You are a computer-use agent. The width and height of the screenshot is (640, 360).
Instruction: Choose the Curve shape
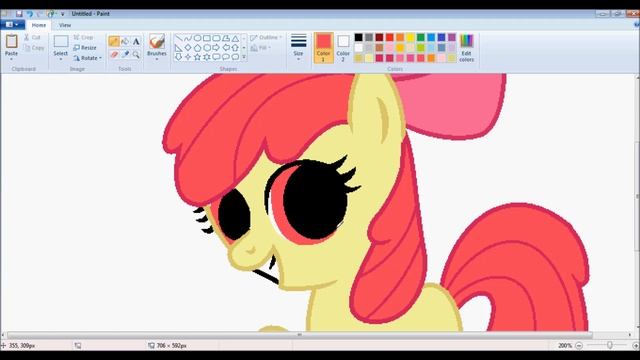pos(188,38)
